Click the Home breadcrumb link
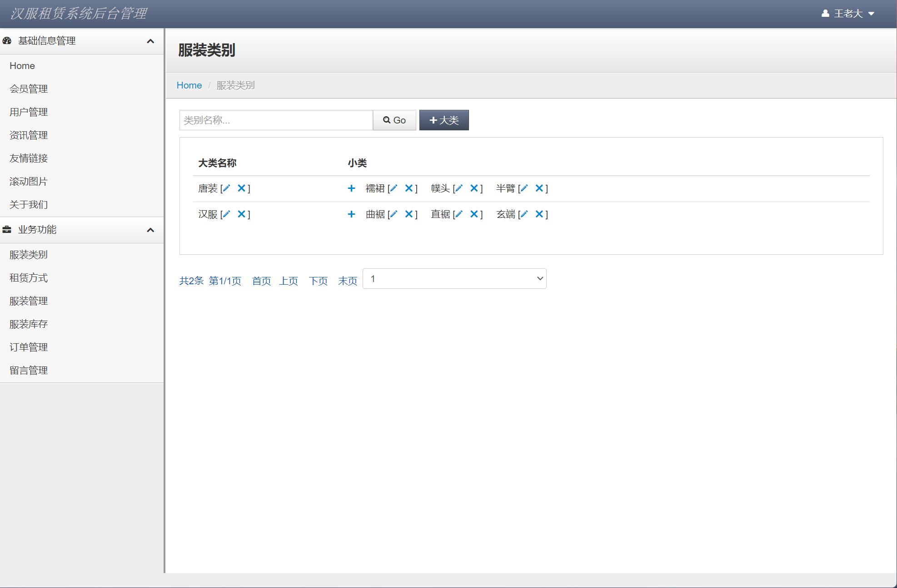The width and height of the screenshot is (897, 588). (189, 85)
